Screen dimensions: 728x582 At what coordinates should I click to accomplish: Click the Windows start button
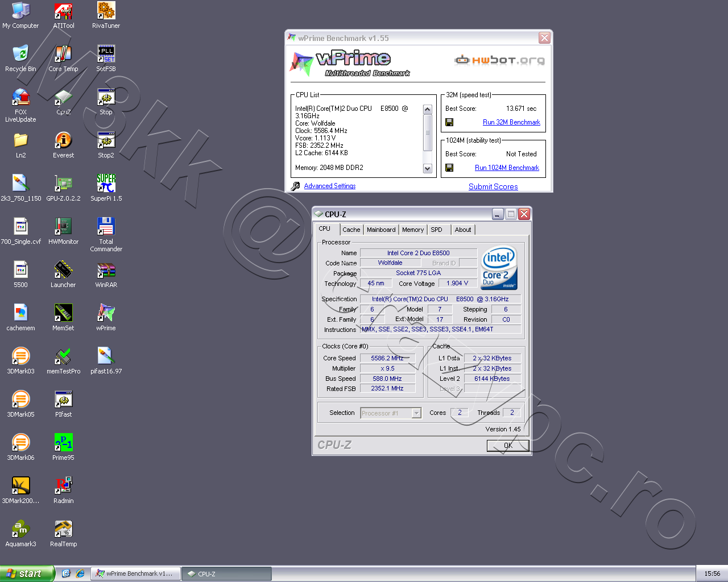[27, 573]
